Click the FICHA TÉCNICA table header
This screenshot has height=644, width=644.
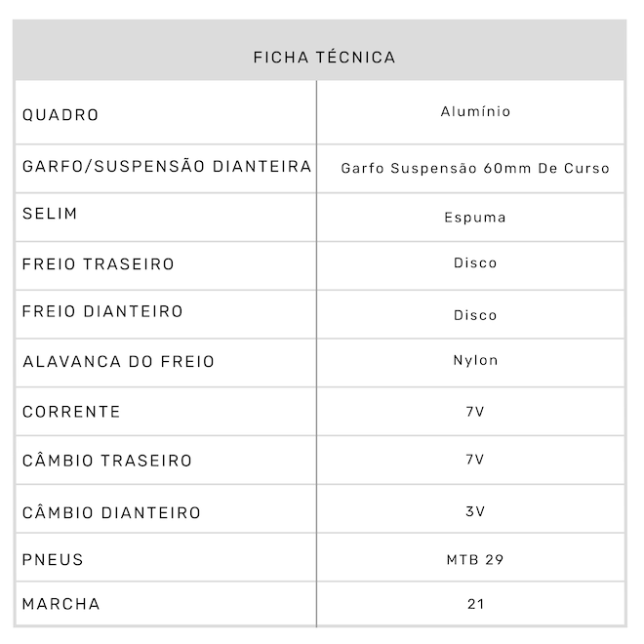point(324,57)
